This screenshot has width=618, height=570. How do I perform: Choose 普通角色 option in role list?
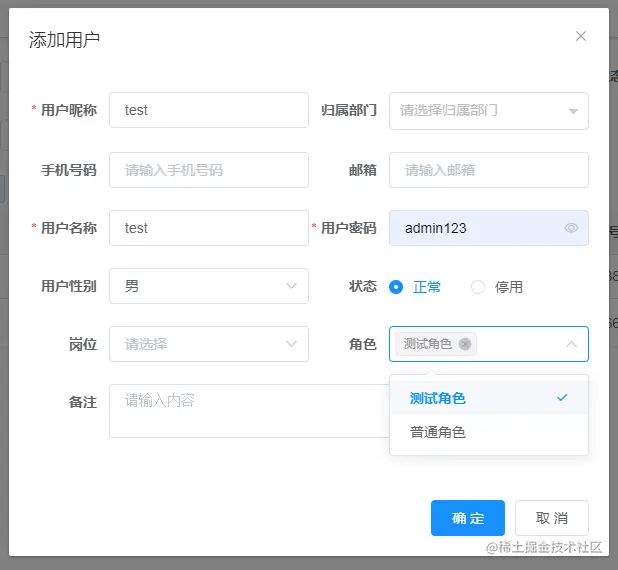(489, 432)
